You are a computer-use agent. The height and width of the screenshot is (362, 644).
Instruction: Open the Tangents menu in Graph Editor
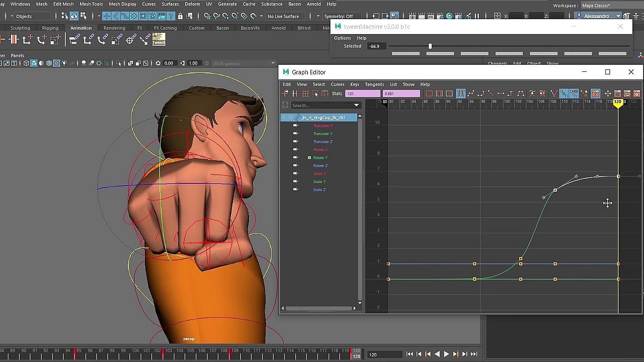(x=374, y=84)
